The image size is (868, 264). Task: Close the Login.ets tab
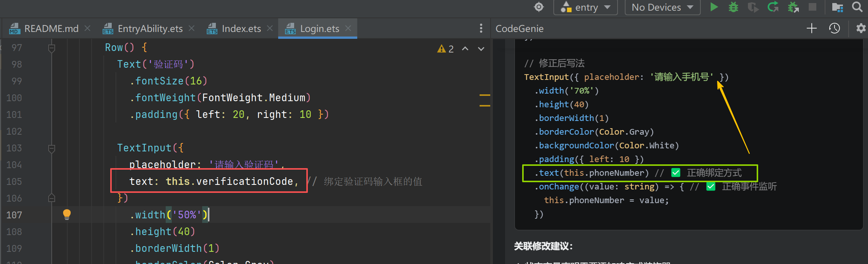click(x=348, y=29)
